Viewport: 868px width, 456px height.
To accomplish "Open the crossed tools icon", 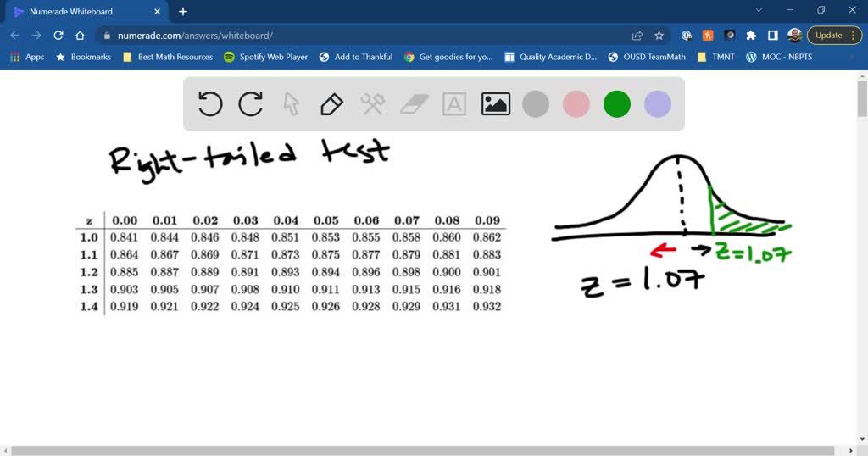I will 373,104.
